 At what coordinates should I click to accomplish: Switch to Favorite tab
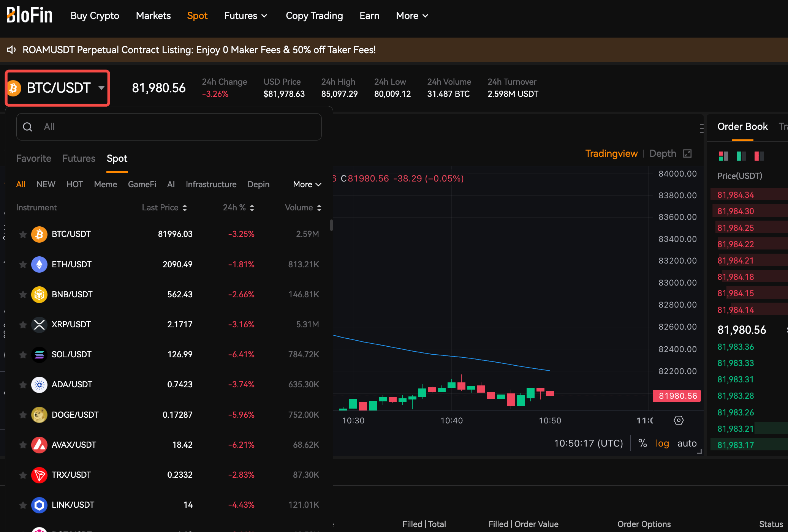[x=34, y=158]
